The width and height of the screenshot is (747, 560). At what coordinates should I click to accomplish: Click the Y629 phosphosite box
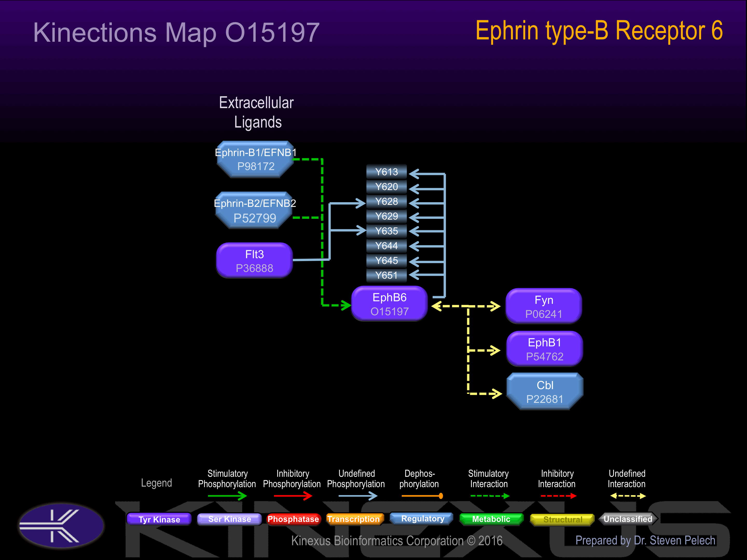387,216
